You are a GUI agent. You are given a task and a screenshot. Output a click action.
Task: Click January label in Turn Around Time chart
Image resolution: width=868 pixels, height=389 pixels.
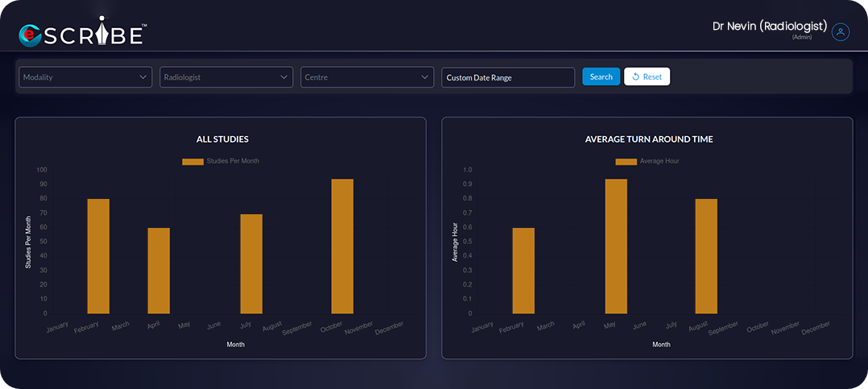482,328
